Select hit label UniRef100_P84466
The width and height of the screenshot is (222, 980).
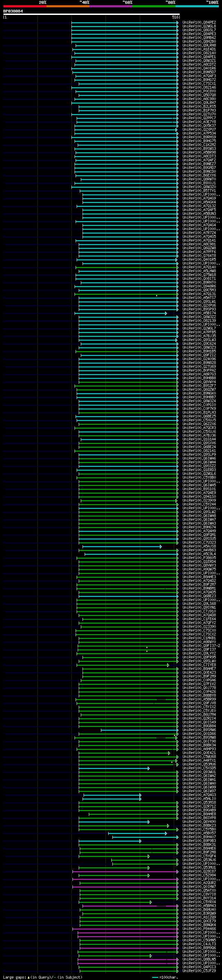click(199, 929)
